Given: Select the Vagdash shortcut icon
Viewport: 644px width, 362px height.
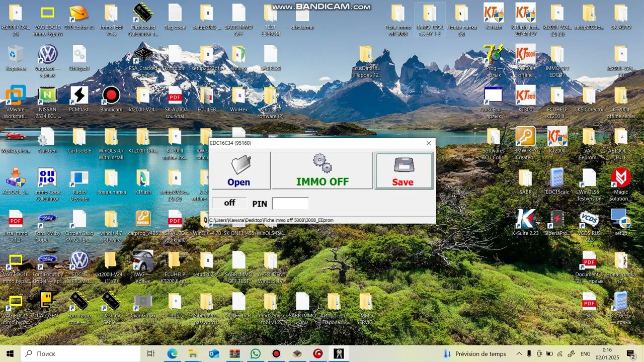Looking at the screenshot, I should [47, 61].
